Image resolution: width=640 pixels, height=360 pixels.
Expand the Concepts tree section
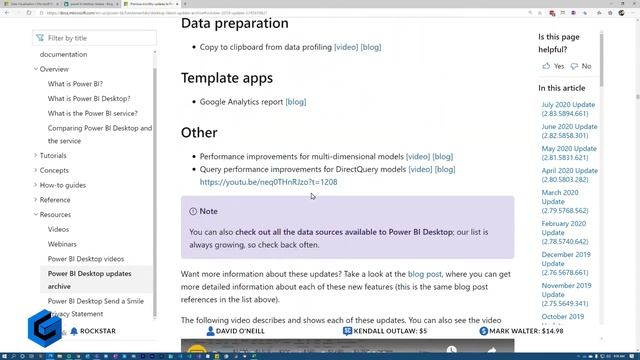coord(36,170)
